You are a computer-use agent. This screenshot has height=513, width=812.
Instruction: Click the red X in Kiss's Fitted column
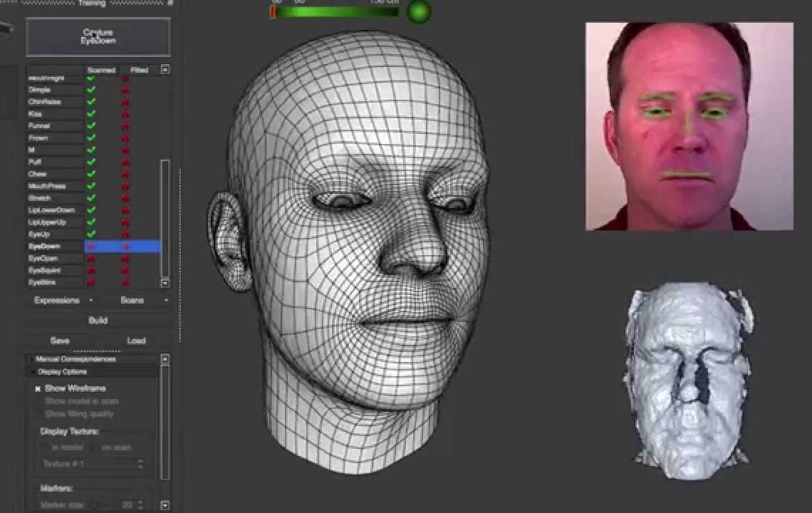(125, 112)
